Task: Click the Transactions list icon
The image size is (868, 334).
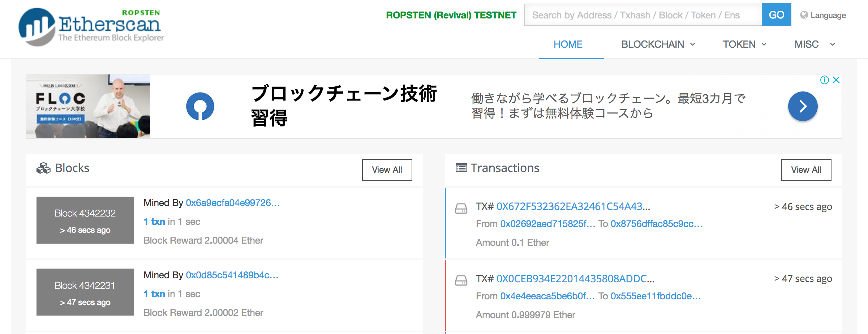Action: pyautogui.click(x=461, y=168)
